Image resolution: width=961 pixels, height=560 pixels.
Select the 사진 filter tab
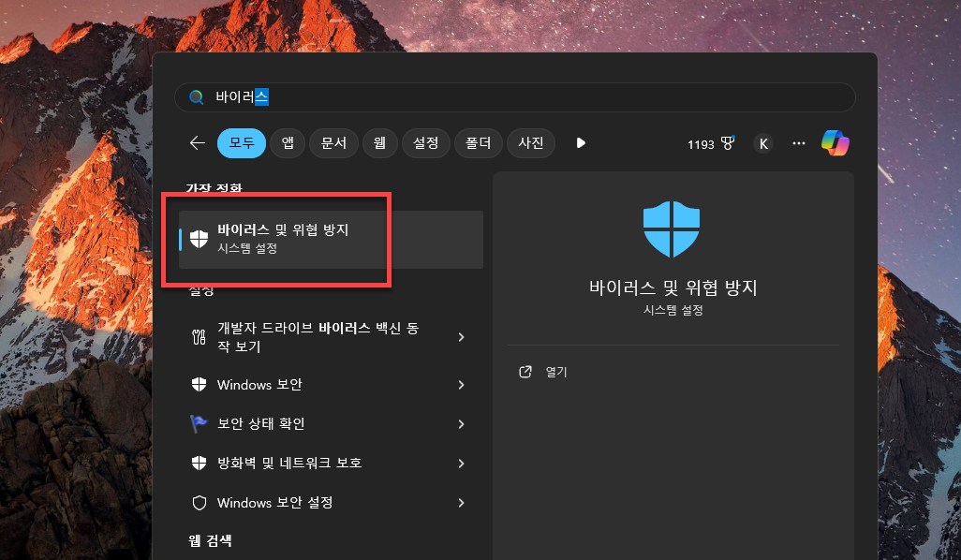[x=531, y=142]
